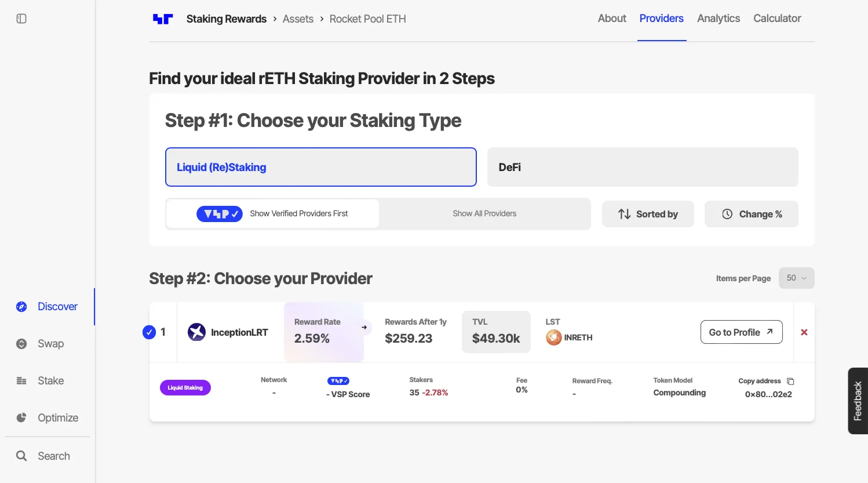Click the clock icon in Change %

coord(727,214)
